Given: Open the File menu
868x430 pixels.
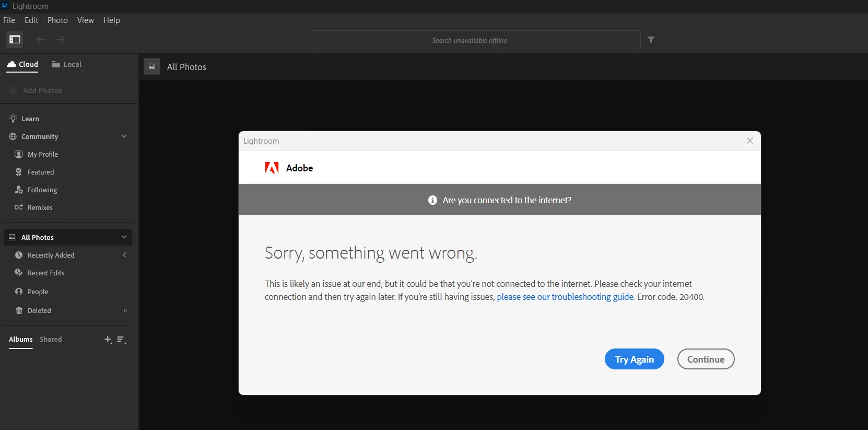Looking at the screenshot, I should tap(9, 20).
